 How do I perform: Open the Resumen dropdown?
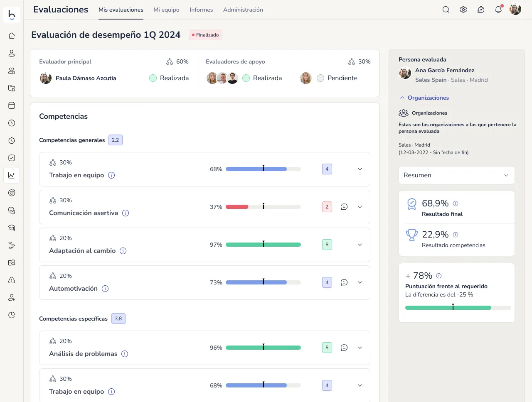coord(456,175)
